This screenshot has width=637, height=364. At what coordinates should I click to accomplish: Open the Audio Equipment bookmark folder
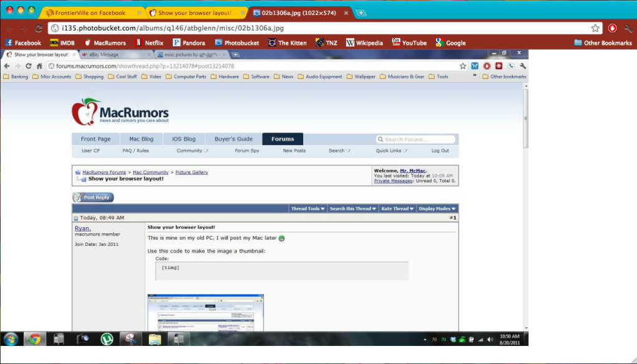click(320, 77)
